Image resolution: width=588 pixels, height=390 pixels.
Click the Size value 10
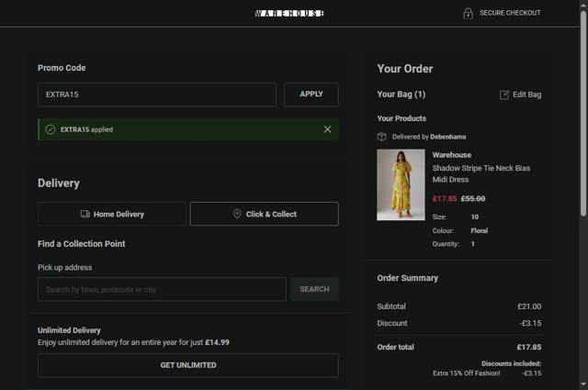pos(475,217)
